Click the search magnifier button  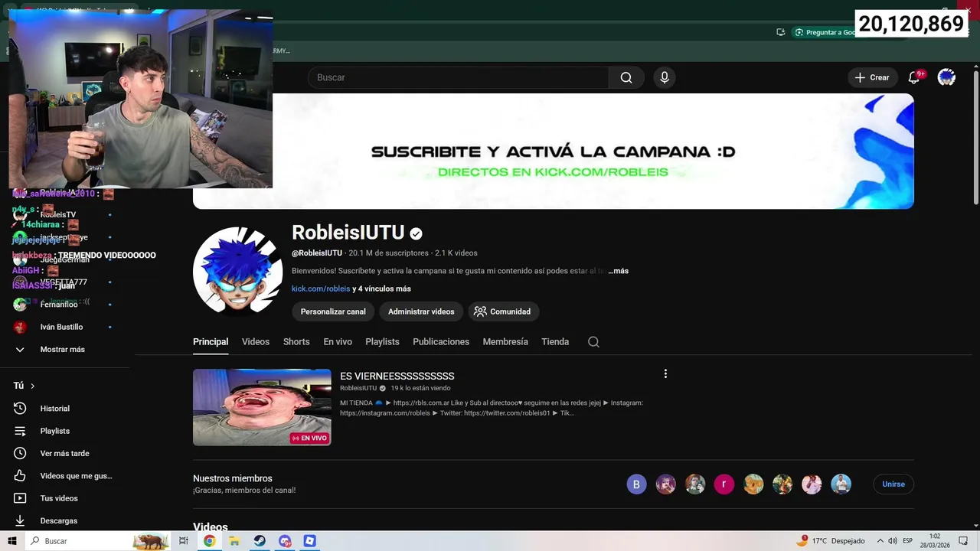[x=626, y=77]
